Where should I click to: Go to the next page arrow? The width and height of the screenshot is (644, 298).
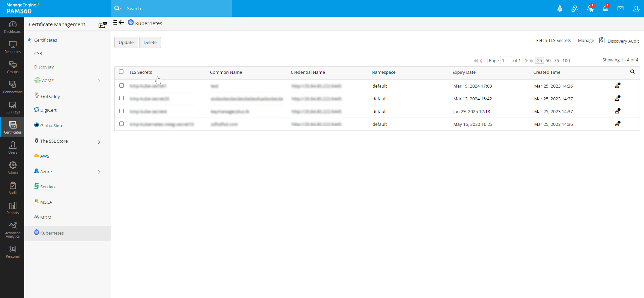point(526,61)
